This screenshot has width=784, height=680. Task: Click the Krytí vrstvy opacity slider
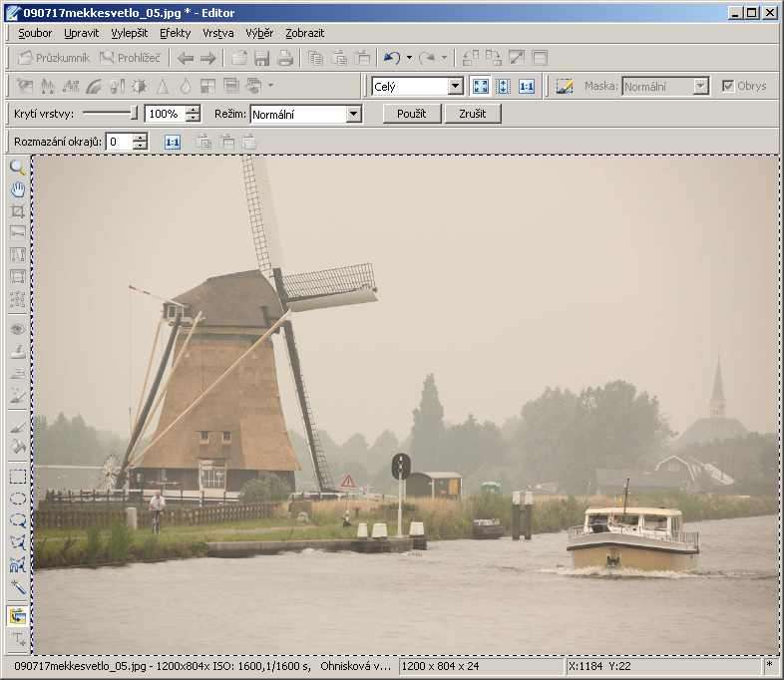click(x=111, y=114)
